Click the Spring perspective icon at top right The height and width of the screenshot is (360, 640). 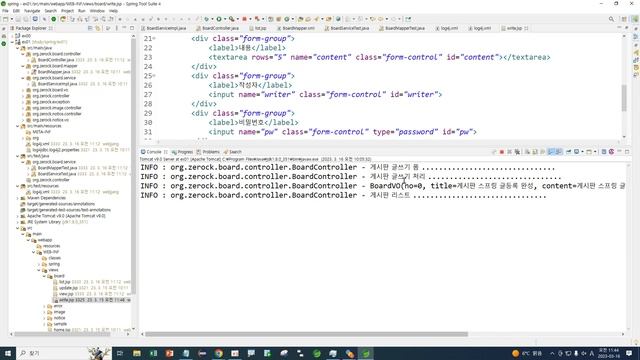634,19
